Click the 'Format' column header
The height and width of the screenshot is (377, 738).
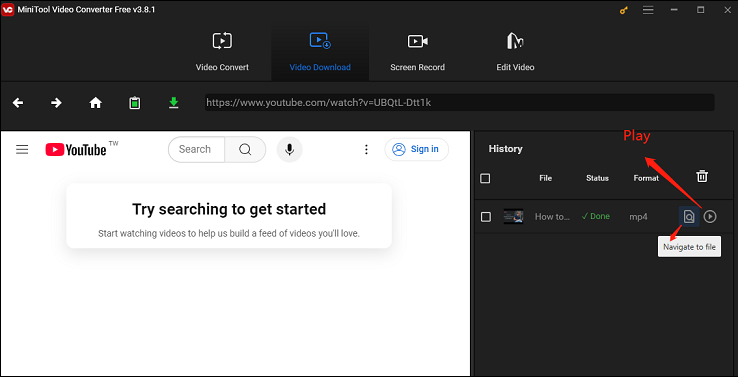[x=646, y=178]
